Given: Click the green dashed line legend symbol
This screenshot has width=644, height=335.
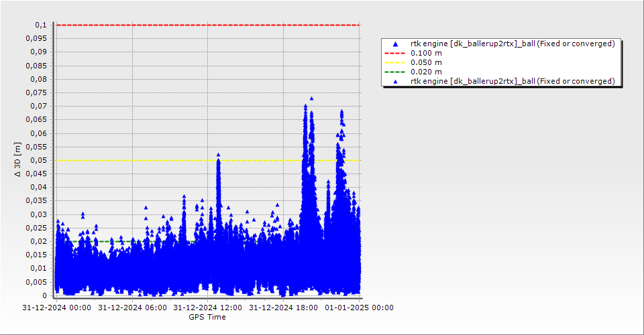Looking at the screenshot, I should [394, 72].
